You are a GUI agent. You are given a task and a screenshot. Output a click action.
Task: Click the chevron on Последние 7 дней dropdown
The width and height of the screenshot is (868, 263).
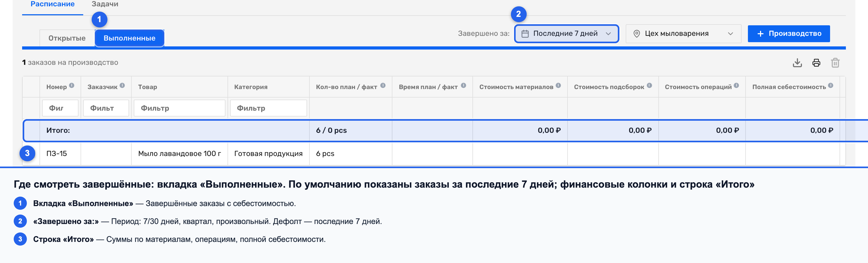[608, 34]
